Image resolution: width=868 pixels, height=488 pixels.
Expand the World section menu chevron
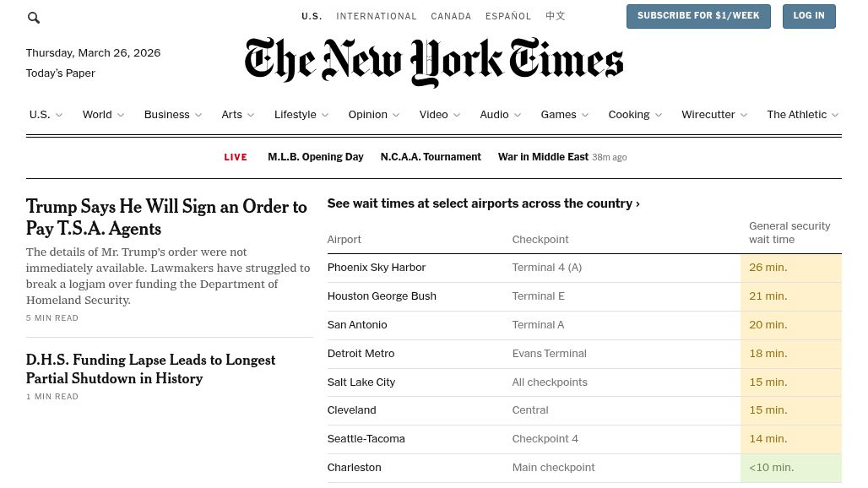(x=121, y=116)
